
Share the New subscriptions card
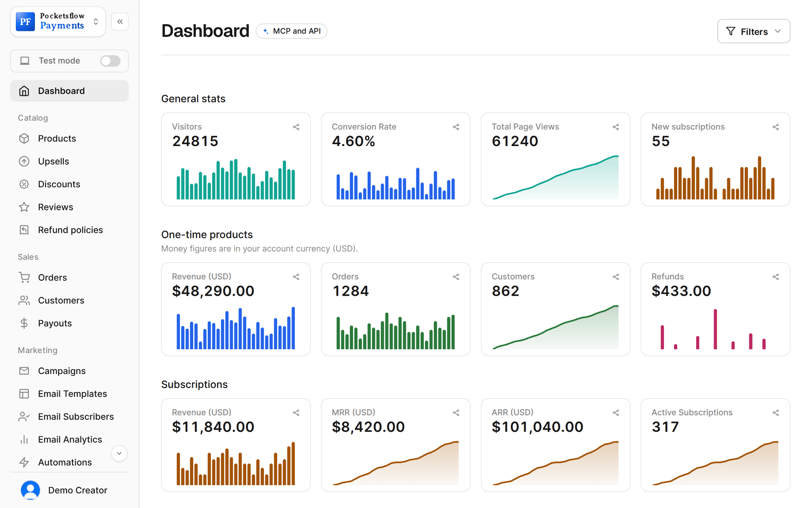click(776, 127)
